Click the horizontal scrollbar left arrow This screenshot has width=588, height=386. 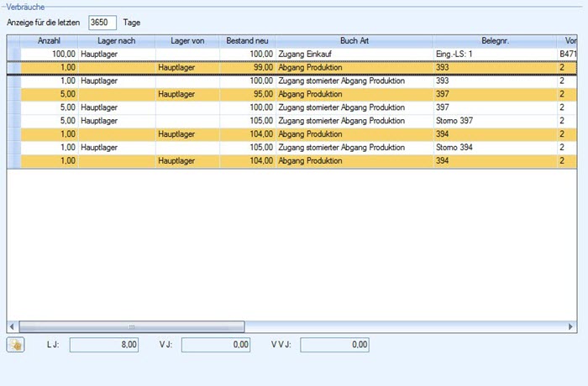click(x=12, y=326)
